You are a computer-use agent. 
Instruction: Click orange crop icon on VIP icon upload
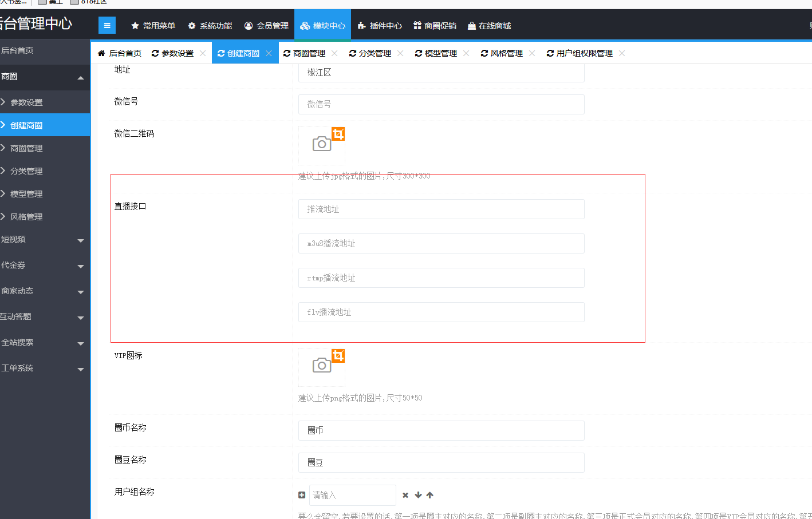point(338,356)
